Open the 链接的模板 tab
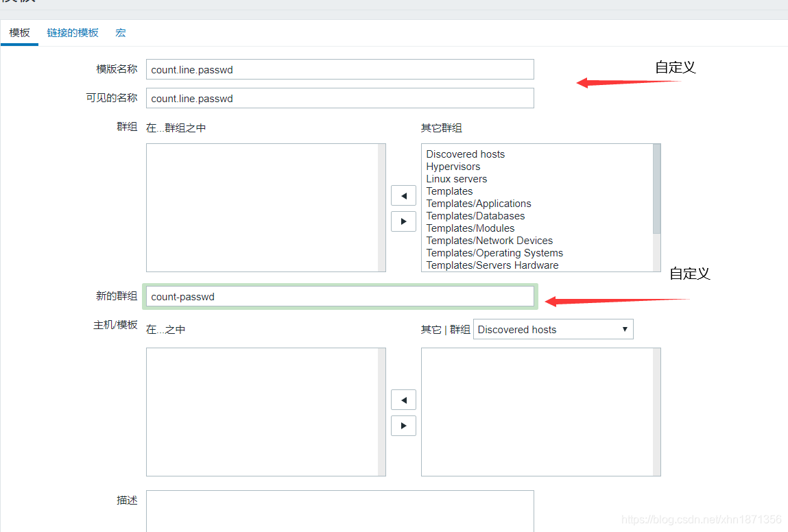The height and width of the screenshot is (532, 788). pyautogui.click(x=73, y=33)
